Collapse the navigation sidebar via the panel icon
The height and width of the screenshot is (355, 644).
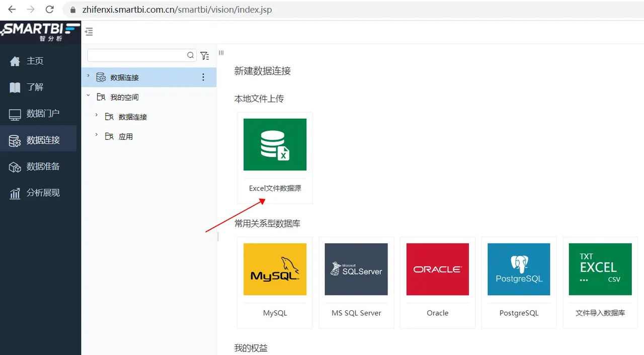point(89,31)
